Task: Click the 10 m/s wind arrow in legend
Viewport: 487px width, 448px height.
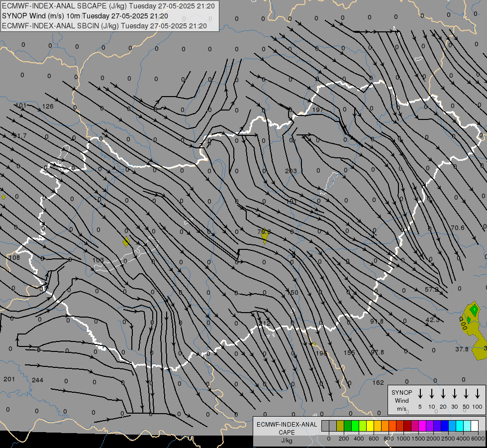Action: tap(432, 393)
